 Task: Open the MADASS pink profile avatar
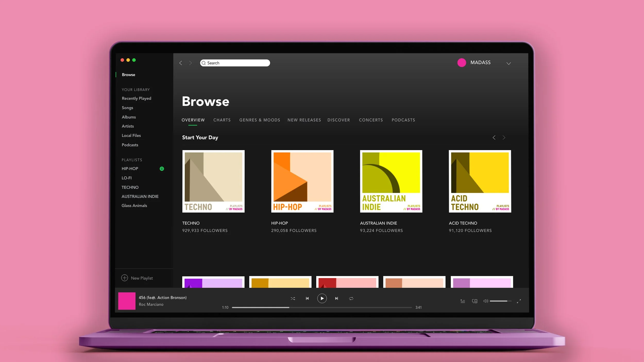[462, 63]
